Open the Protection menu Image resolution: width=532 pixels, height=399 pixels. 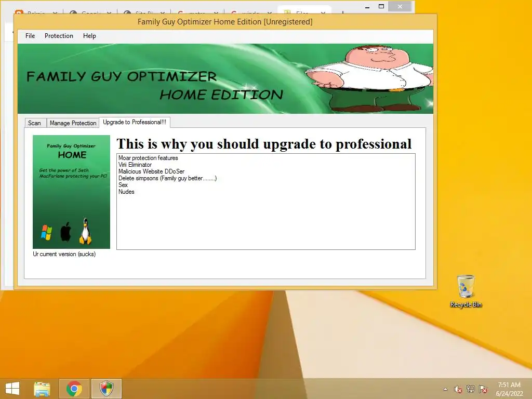[59, 36]
